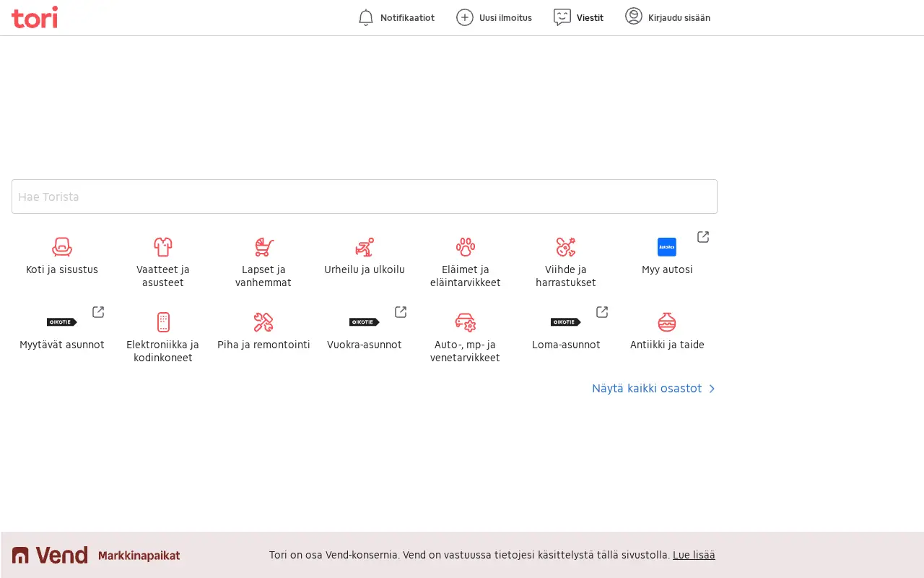Screen dimensions: 924x578
Task: Open the Auto-, mp- ja venetarvikkeet car icon
Action: (466, 322)
